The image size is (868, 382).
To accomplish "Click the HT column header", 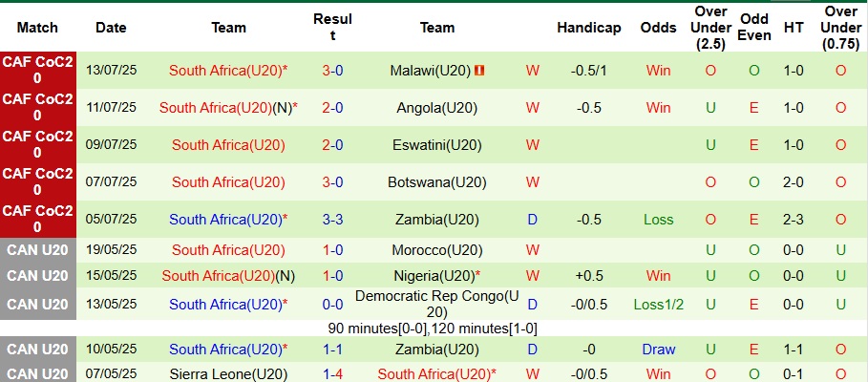I will coord(794,28).
